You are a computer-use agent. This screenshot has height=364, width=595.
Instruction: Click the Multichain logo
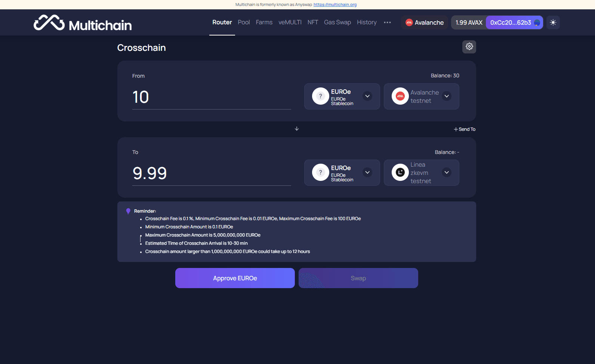83,23
